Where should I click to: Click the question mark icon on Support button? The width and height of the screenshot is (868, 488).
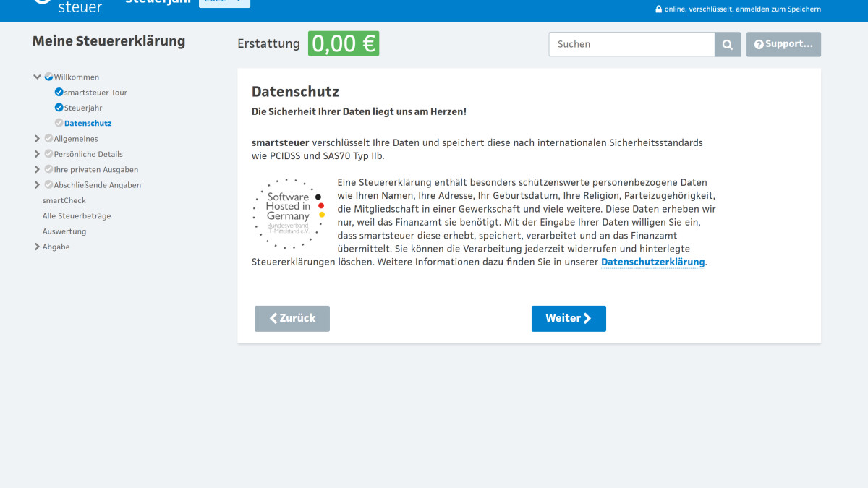point(759,44)
